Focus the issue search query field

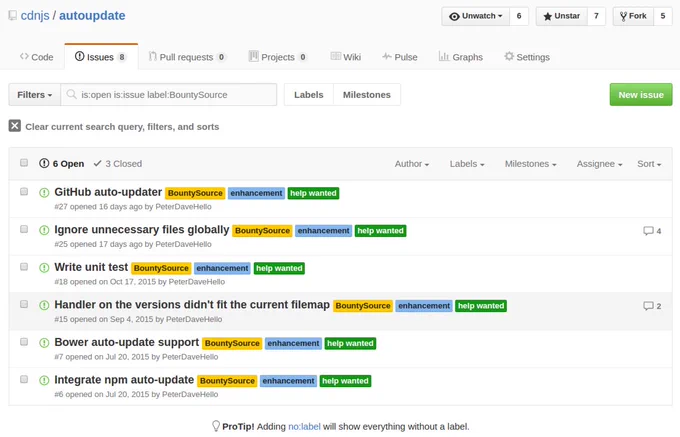tap(169, 95)
